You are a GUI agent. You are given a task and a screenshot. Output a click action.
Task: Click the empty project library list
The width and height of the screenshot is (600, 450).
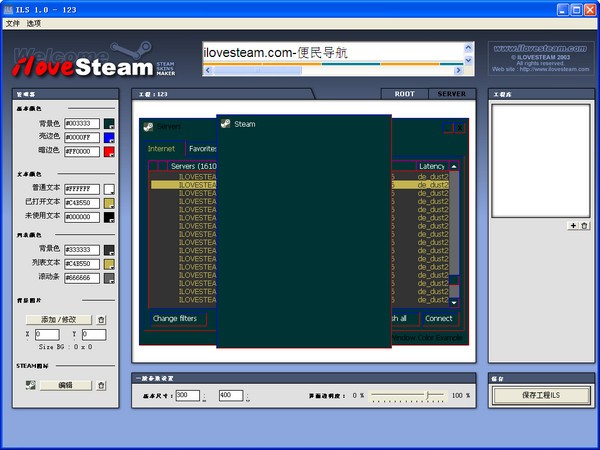click(541, 161)
